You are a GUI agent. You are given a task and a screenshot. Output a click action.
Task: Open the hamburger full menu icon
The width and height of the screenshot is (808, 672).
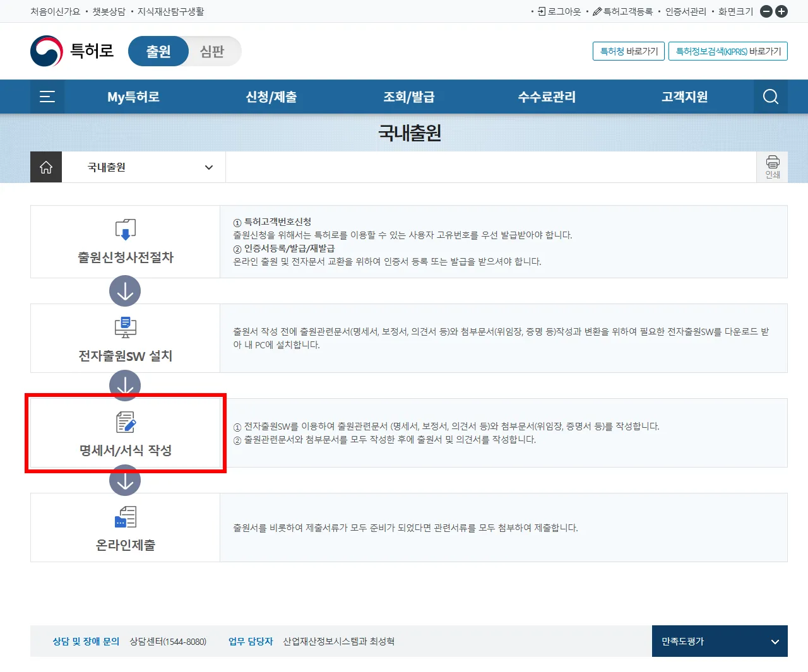(x=47, y=97)
